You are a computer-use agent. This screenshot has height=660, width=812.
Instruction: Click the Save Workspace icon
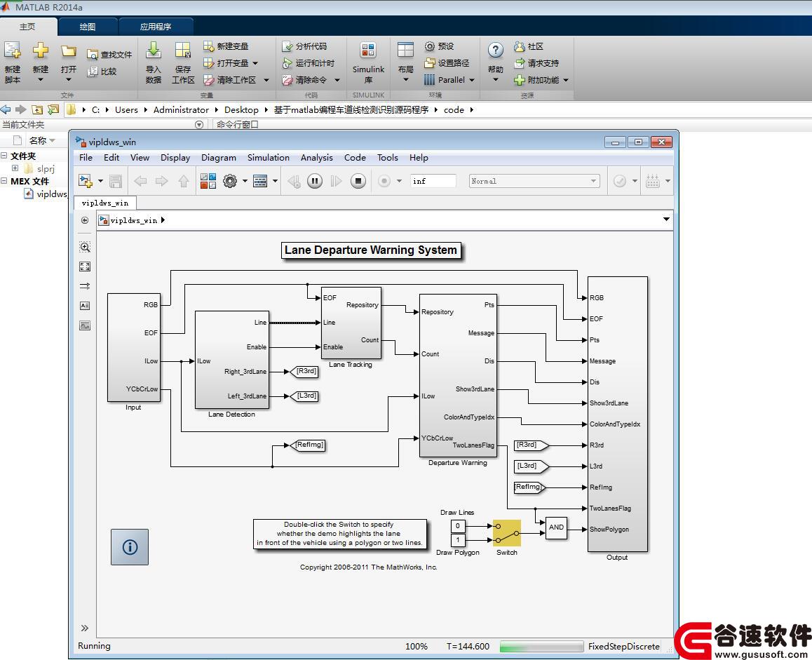click(183, 51)
